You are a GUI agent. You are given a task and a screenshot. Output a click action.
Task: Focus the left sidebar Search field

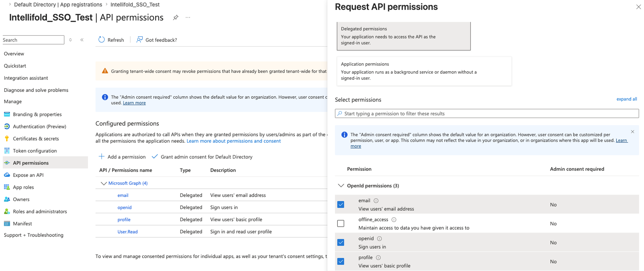[33, 40]
